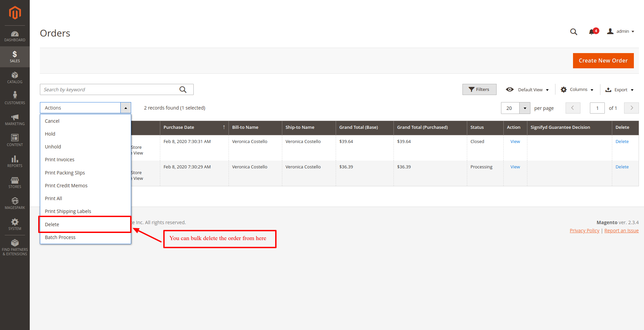644x330 pixels.
Task: Open the Dashboard sidebar icon
Action: click(x=15, y=36)
